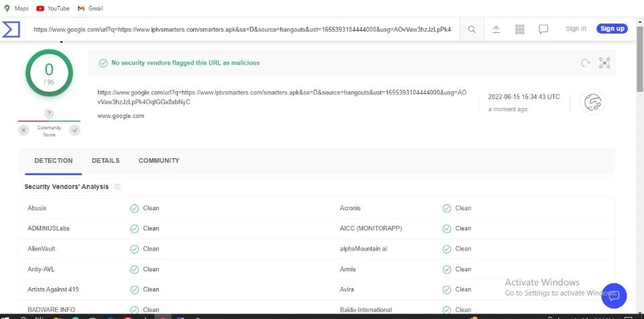
Task: Switch to the DETAILS tab
Action: coord(105,161)
